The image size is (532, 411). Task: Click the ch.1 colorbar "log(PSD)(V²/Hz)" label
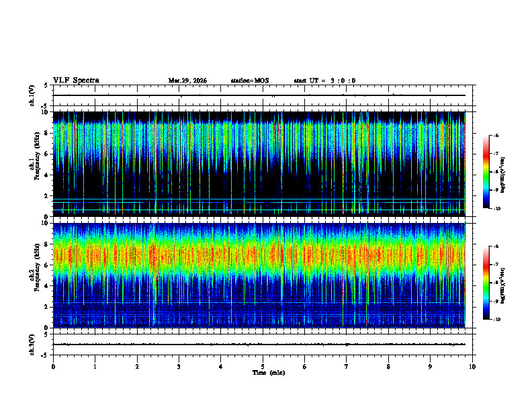click(502, 175)
